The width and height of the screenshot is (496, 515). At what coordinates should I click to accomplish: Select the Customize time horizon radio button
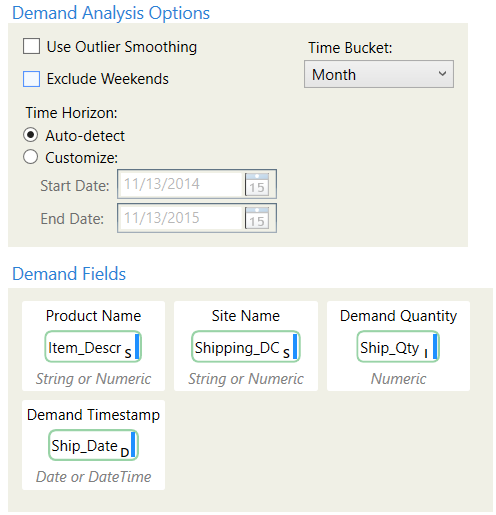coord(30,157)
